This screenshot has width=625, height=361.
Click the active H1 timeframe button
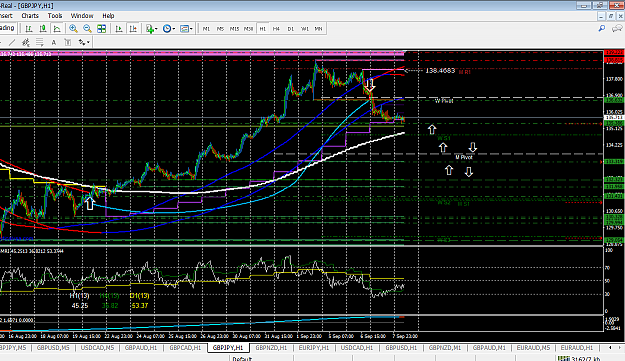point(262,29)
